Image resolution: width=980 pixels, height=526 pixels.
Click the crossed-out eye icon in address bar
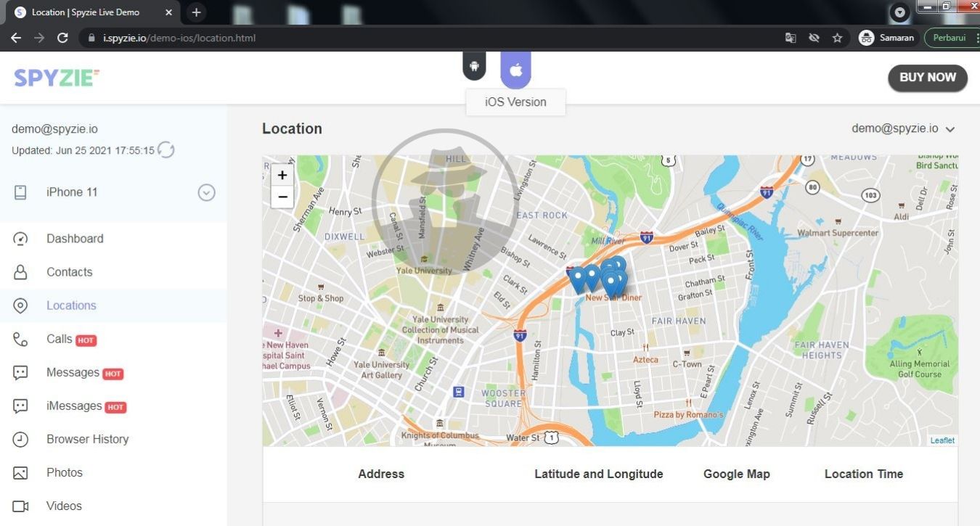pos(814,38)
